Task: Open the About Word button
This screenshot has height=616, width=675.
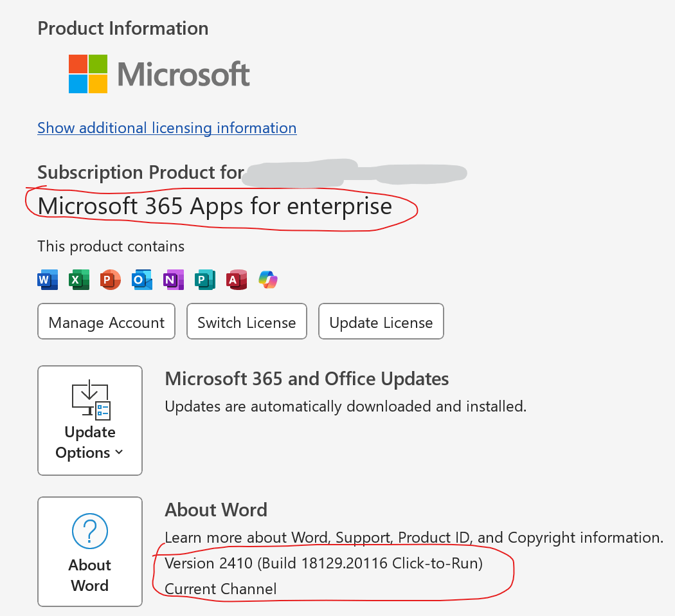Action: [x=90, y=552]
